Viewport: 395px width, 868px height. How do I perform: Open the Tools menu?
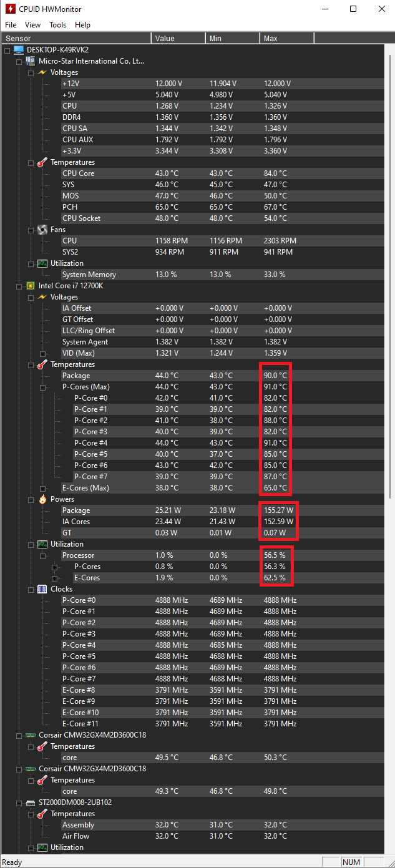[x=58, y=25]
